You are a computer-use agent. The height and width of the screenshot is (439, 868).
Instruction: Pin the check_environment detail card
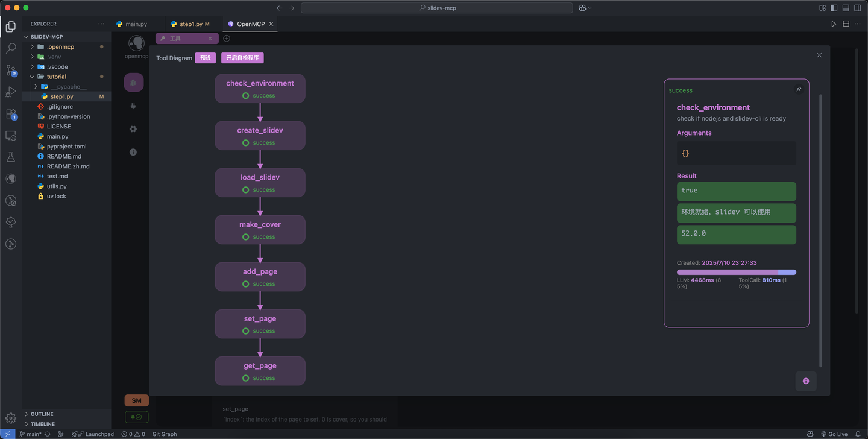pos(799,89)
